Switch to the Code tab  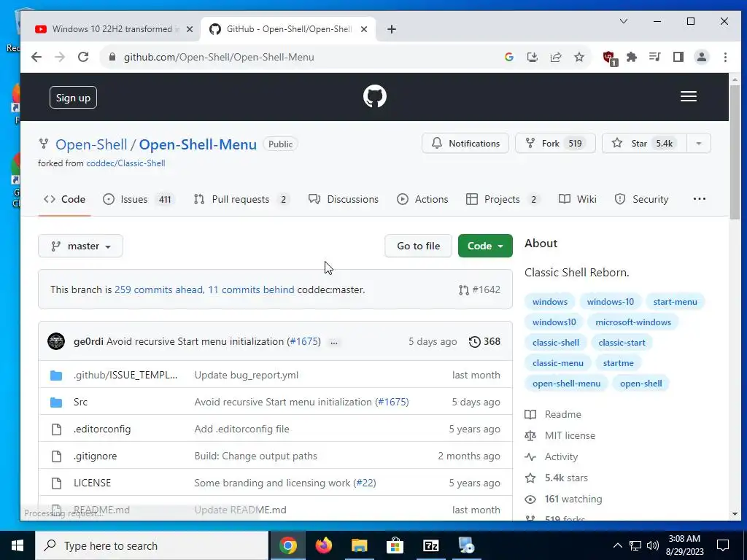click(64, 199)
